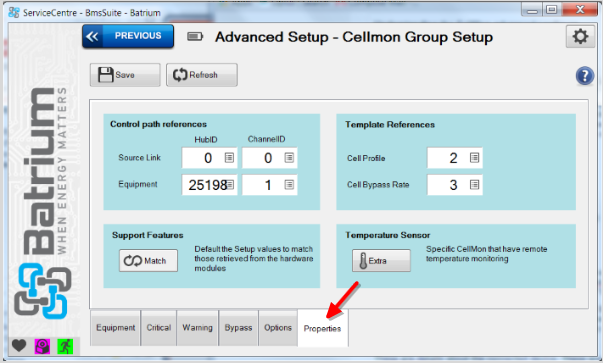The width and height of the screenshot is (603, 363).
Task: Click the heart status icon
Action: coord(19,346)
